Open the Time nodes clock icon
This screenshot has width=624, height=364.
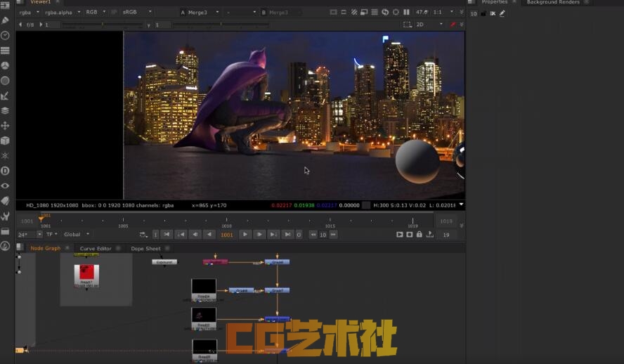(x=5, y=35)
